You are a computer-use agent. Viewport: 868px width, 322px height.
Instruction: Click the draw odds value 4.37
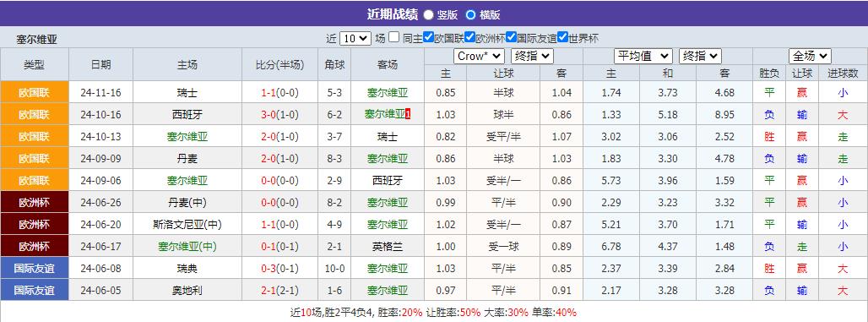tap(668, 247)
